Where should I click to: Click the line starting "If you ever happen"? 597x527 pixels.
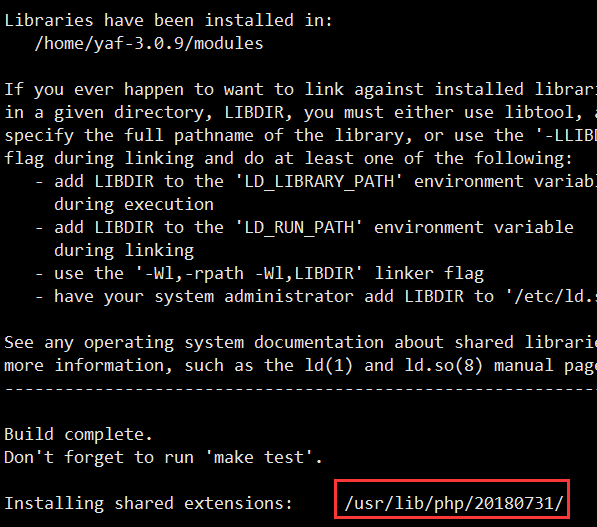coord(301,90)
